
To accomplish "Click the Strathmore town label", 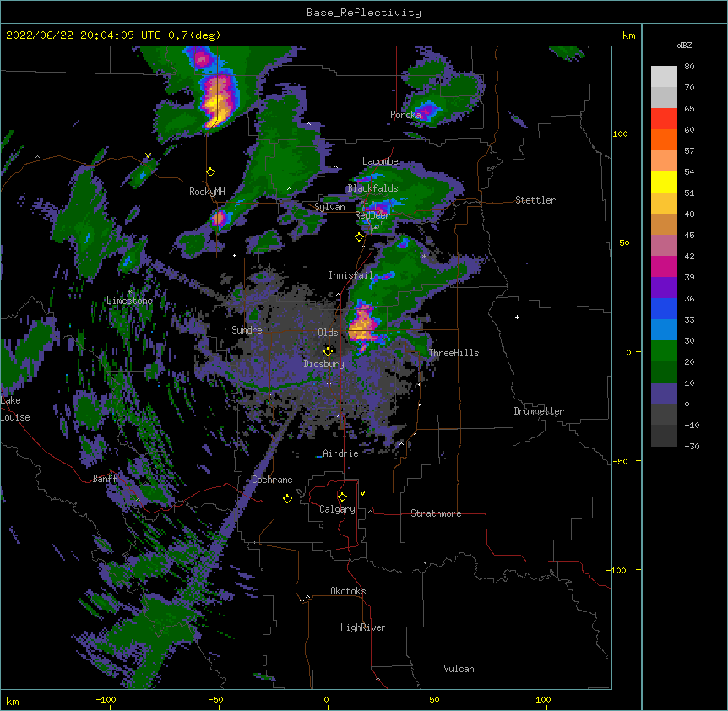I will (x=436, y=513).
